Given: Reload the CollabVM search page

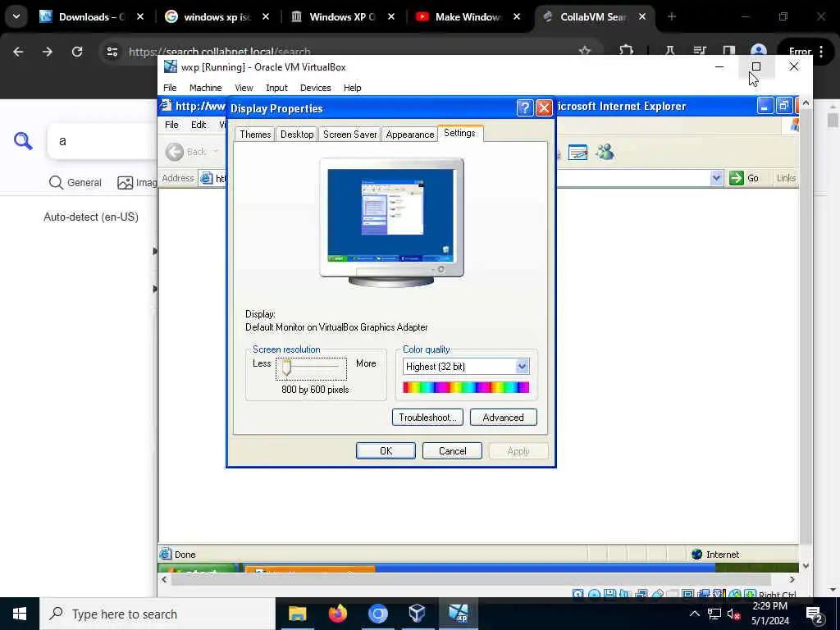Looking at the screenshot, I should [77, 52].
